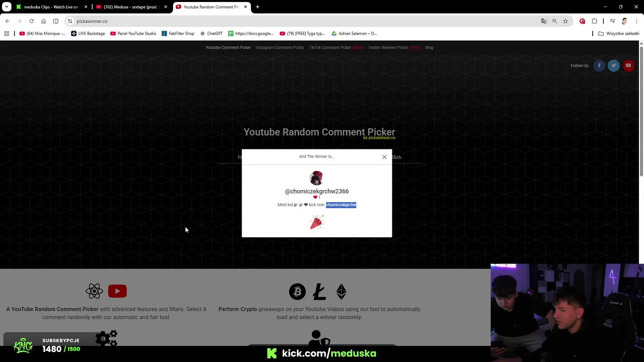Select TikTok Comment Picker nav item

pos(336,48)
